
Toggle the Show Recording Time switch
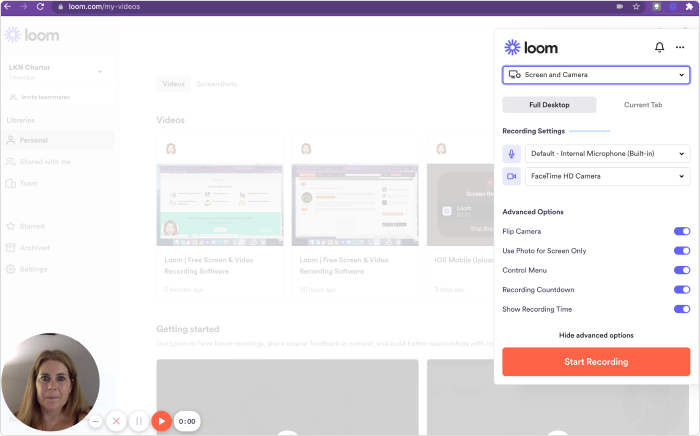point(682,309)
